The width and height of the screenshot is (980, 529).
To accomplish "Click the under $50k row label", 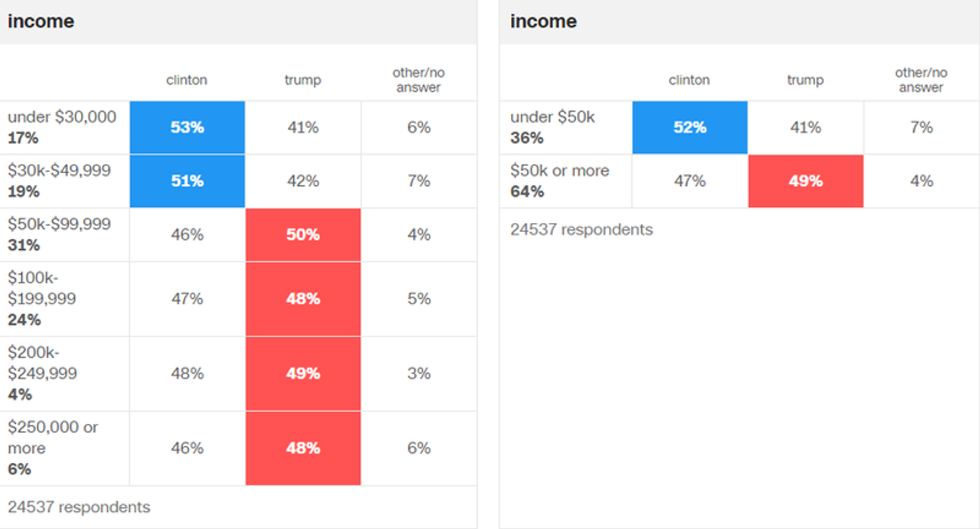I will coord(552,117).
